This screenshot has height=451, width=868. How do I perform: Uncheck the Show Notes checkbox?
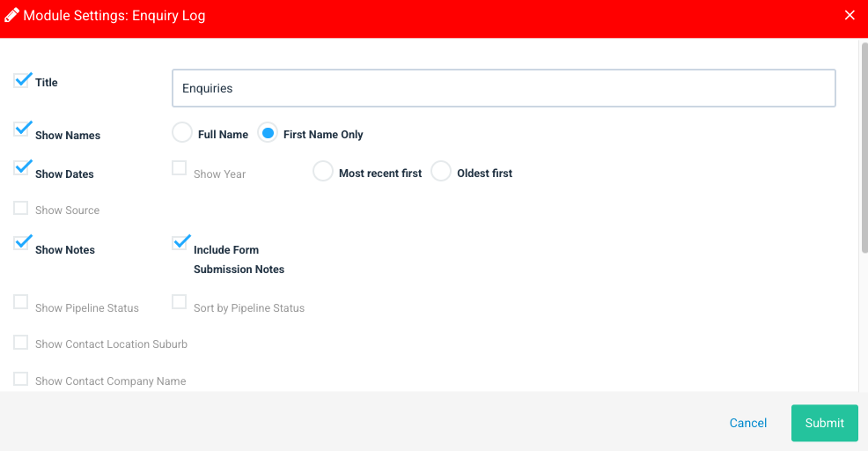click(21, 243)
